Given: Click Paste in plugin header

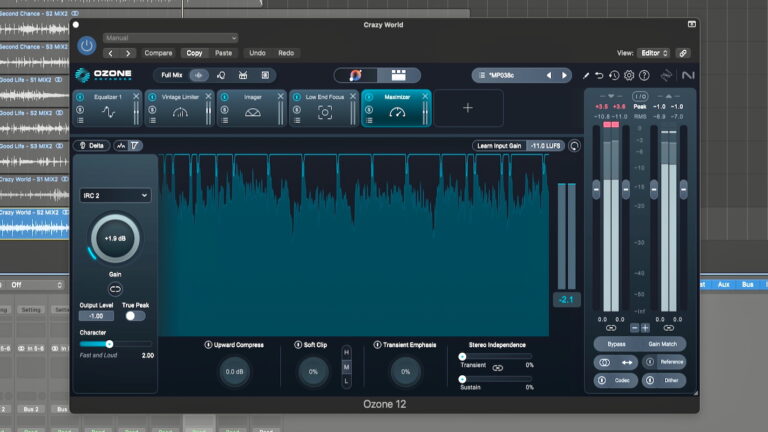Looking at the screenshot, I should (x=223, y=53).
